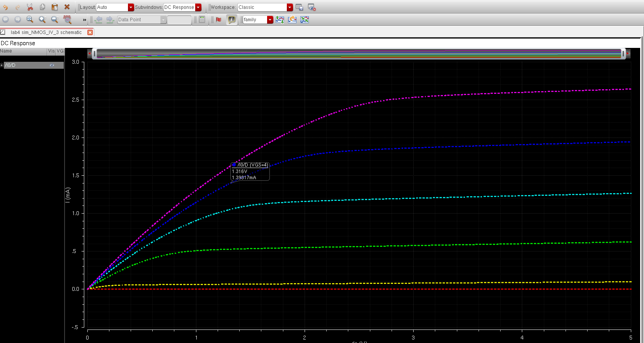Open the family selection dropdown
Viewport: 644px width, 343px height.
pos(258,20)
